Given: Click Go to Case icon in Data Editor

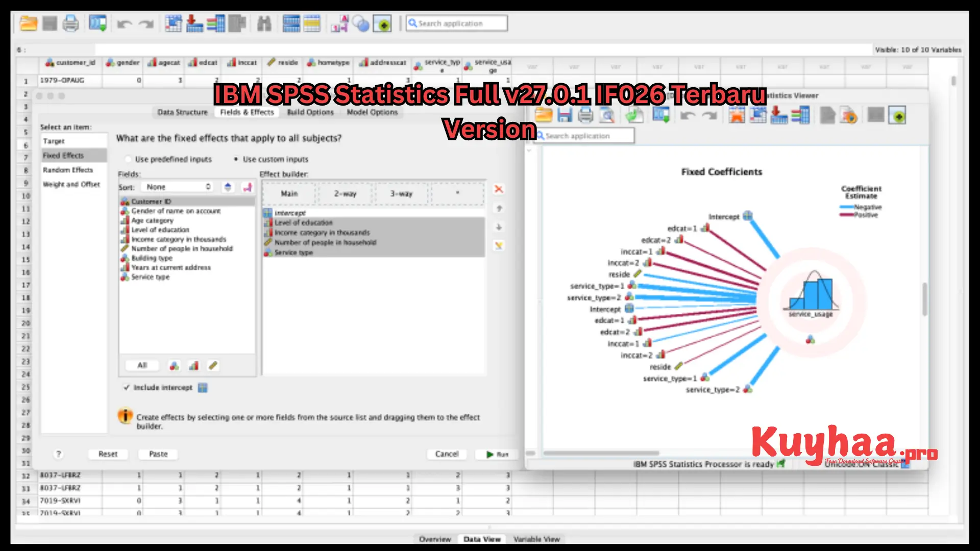Looking at the screenshot, I should (x=174, y=23).
